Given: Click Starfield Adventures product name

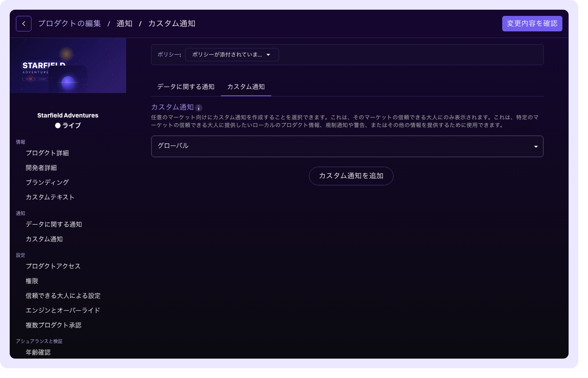Looking at the screenshot, I should click(x=68, y=116).
